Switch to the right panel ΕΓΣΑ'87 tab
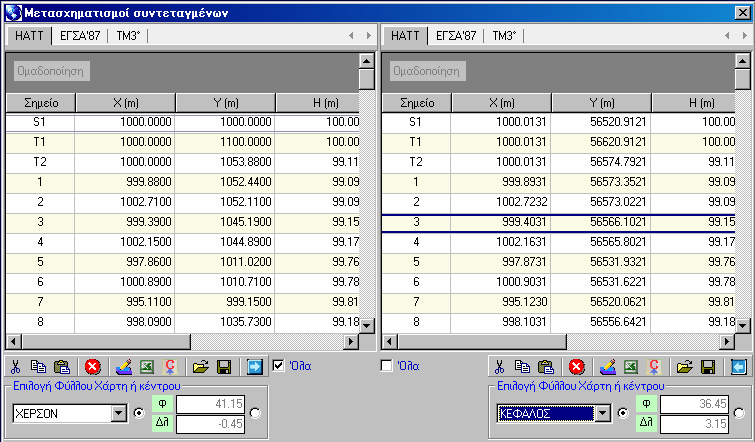755x442 pixels. click(x=456, y=36)
